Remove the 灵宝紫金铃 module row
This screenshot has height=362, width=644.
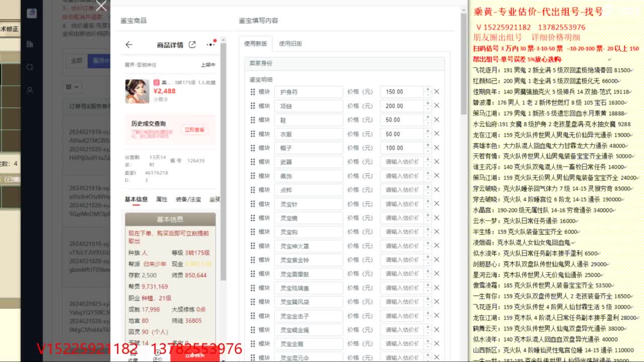pos(437,260)
